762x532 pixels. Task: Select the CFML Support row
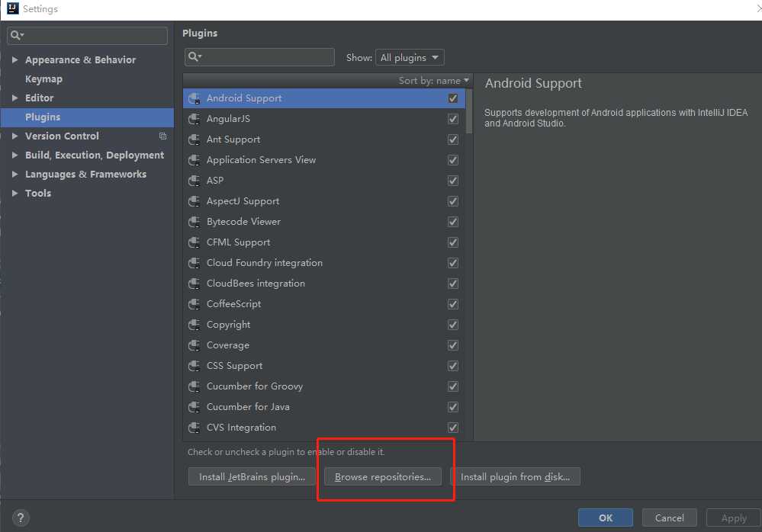pyautogui.click(x=324, y=242)
